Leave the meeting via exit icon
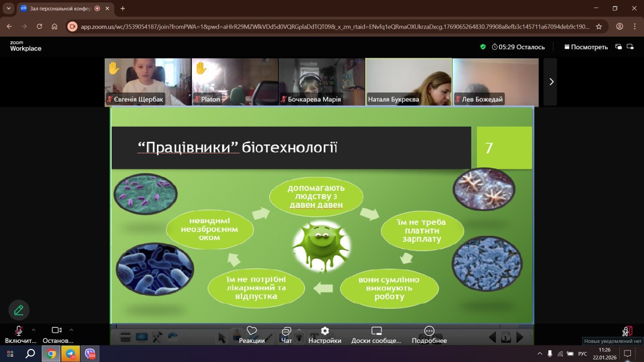This screenshot has width=644, height=362. (627, 331)
